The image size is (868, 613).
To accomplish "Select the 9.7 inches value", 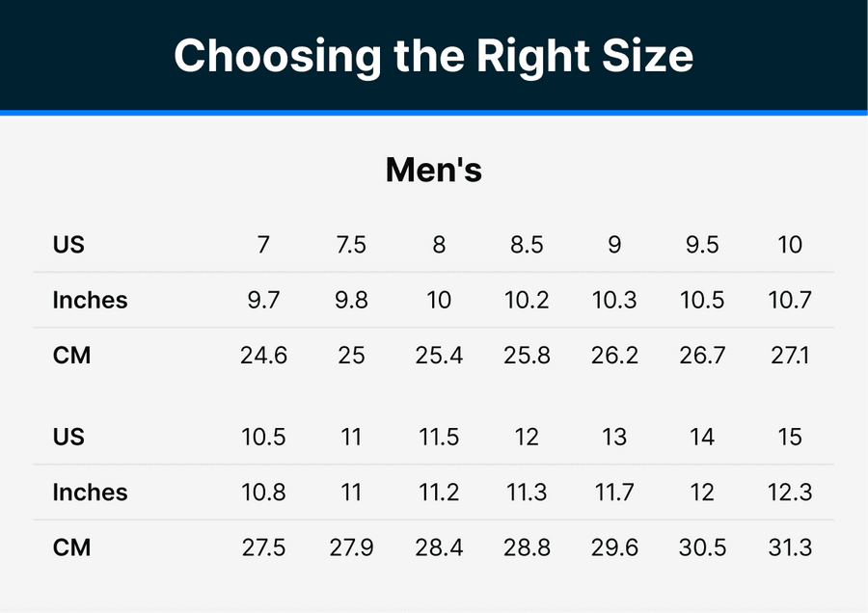I will [263, 300].
